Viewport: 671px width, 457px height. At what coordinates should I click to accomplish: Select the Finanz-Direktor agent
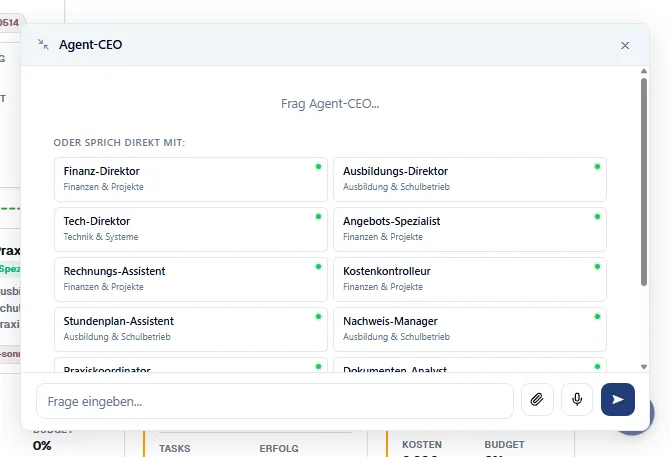click(x=190, y=179)
